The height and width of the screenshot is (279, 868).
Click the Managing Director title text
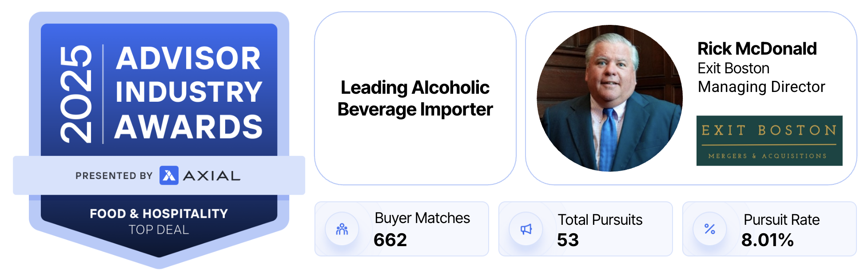pyautogui.click(x=761, y=87)
